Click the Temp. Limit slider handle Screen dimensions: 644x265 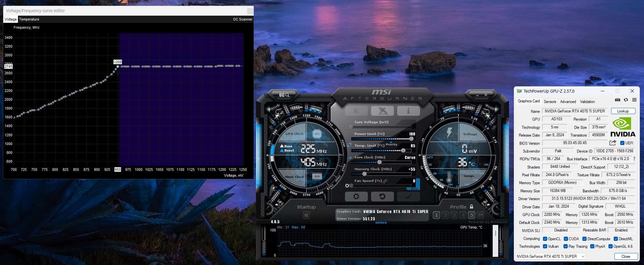(403, 150)
